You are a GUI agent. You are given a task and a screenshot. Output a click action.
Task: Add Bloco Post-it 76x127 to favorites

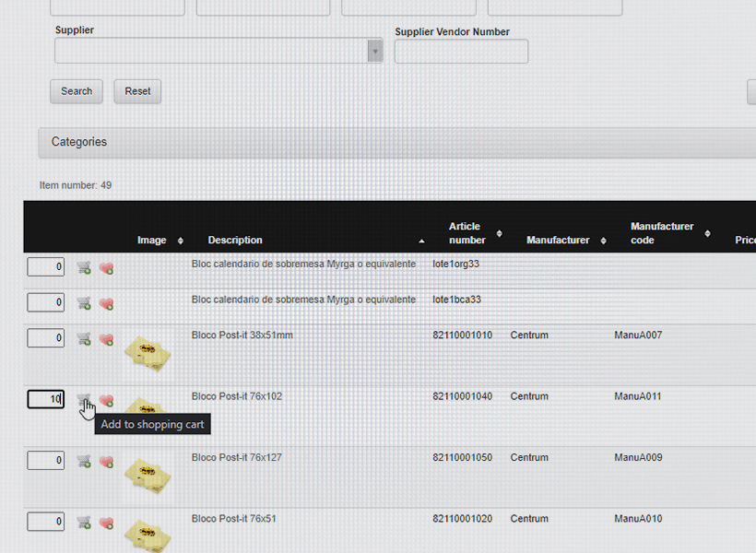[x=106, y=461]
